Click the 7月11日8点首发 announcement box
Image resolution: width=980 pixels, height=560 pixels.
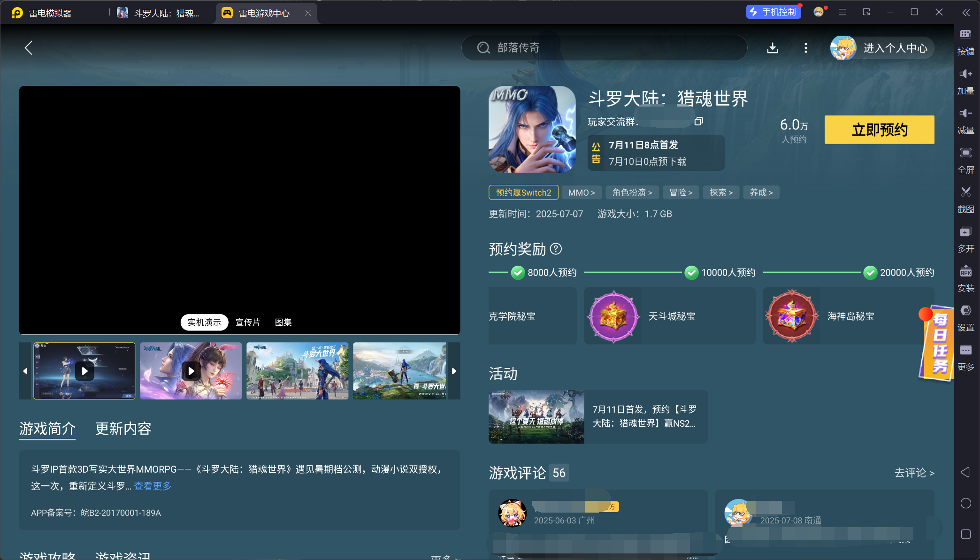click(x=656, y=153)
